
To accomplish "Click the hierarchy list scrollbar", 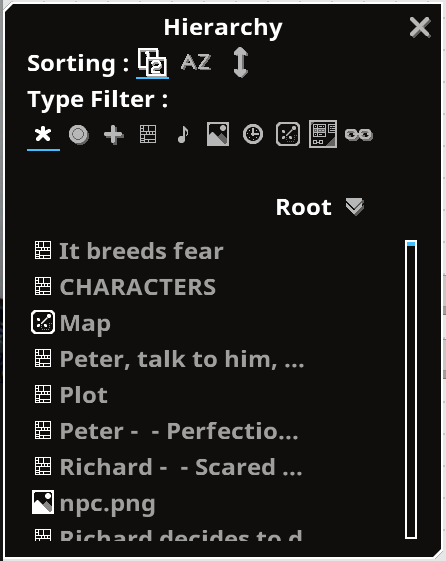I will pos(411,390).
